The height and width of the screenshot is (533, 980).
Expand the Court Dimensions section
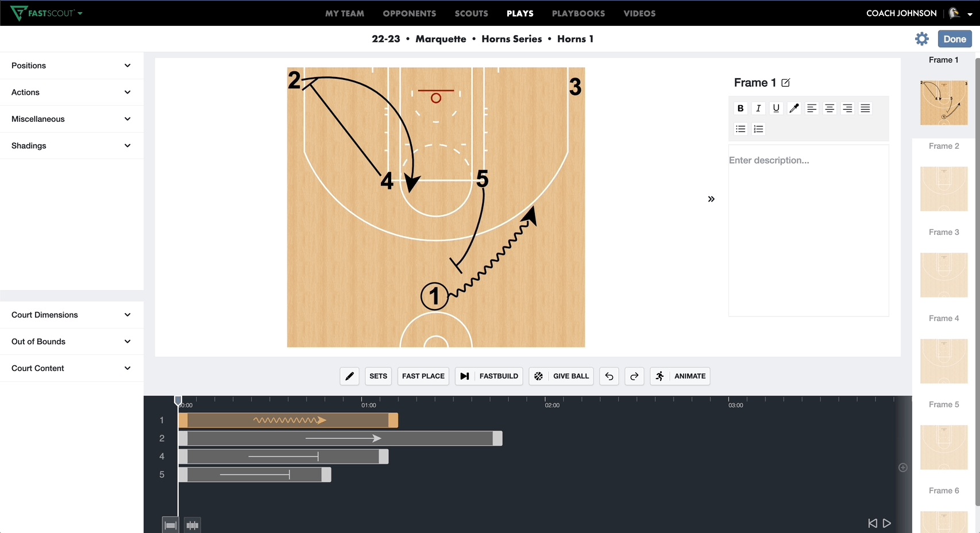[x=72, y=315]
